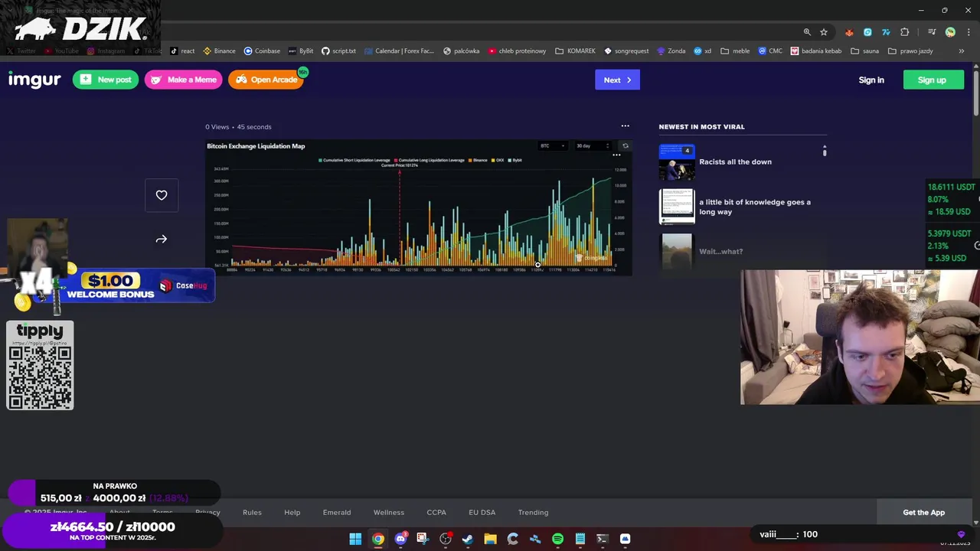Screen dimensions: 980x551
Task: Click Sign in
Action: (x=871, y=80)
